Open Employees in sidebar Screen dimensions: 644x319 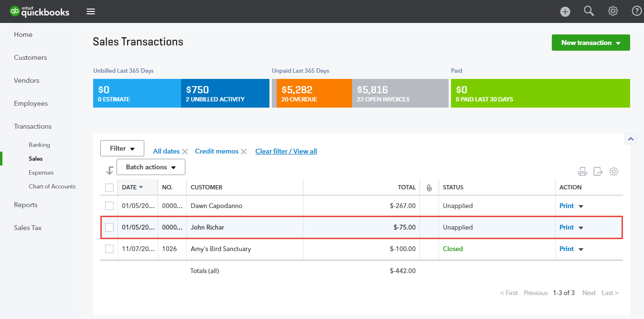[x=31, y=103]
